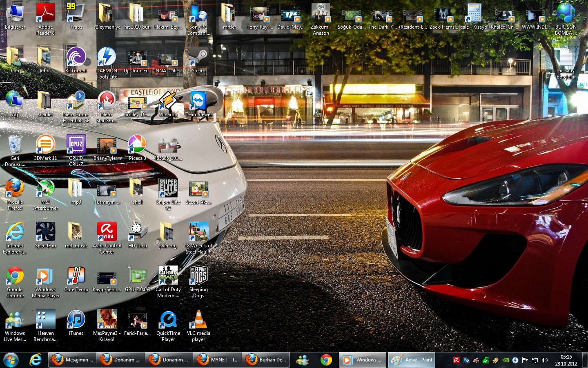
Task: Open BURİ SON BOMBA desktop item
Action: [566, 19]
